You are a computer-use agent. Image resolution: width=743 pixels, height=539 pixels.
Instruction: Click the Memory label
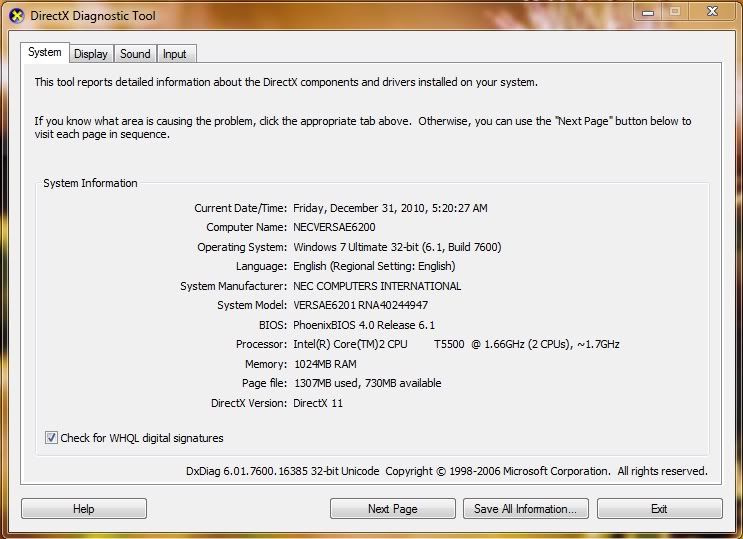click(266, 364)
